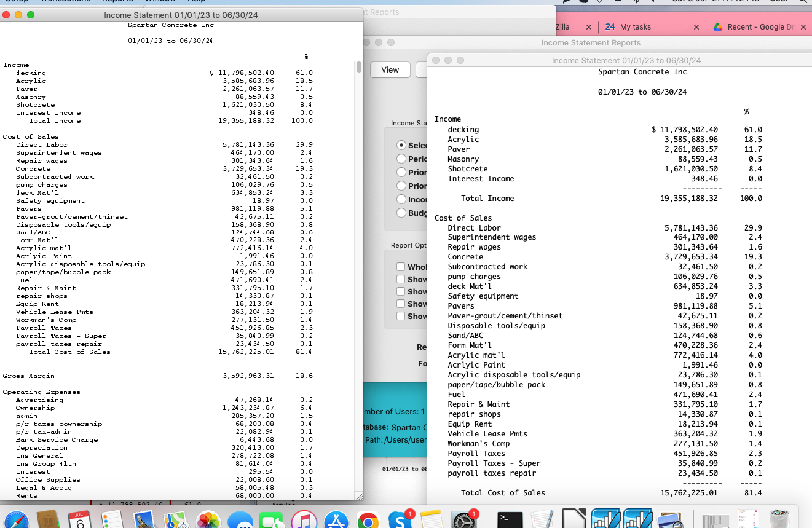Launch FaceTime from the dock
The height and width of the screenshot is (528, 812).
(272, 520)
